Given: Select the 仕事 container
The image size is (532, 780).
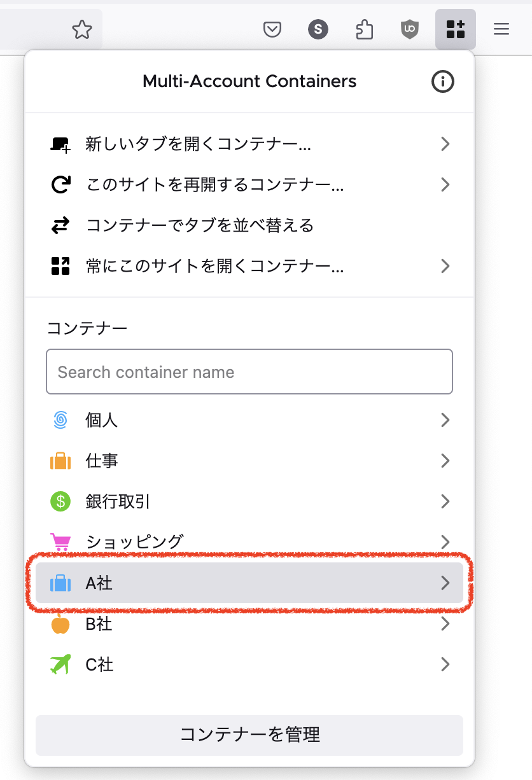Looking at the screenshot, I should point(102,461).
